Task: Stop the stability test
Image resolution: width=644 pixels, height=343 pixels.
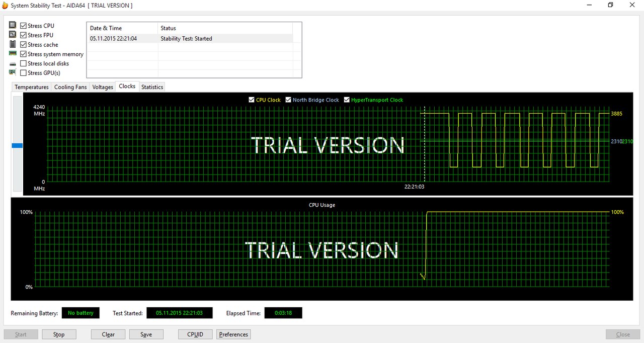Action: [x=59, y=334]
